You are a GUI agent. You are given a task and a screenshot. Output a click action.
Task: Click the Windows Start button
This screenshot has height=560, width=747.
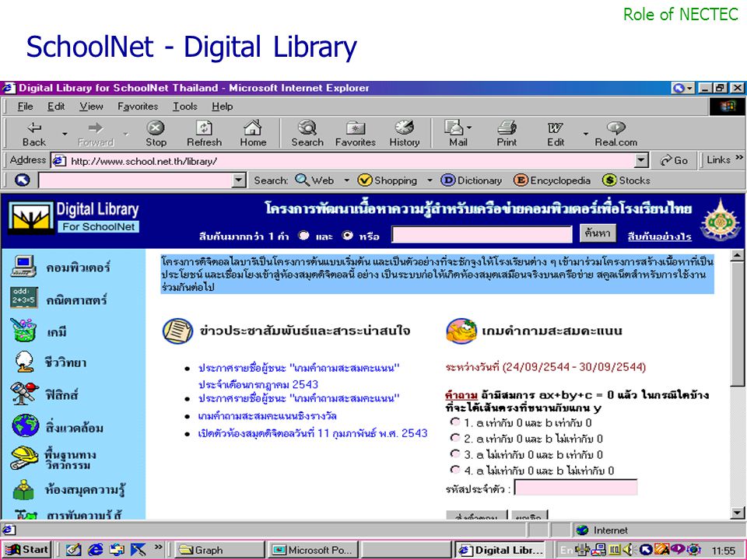27,550
